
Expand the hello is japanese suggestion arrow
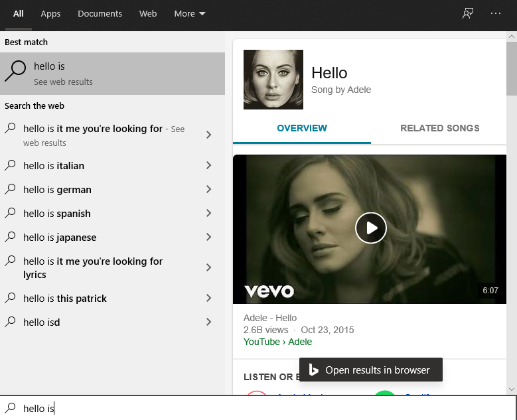(x=208, y=237)
